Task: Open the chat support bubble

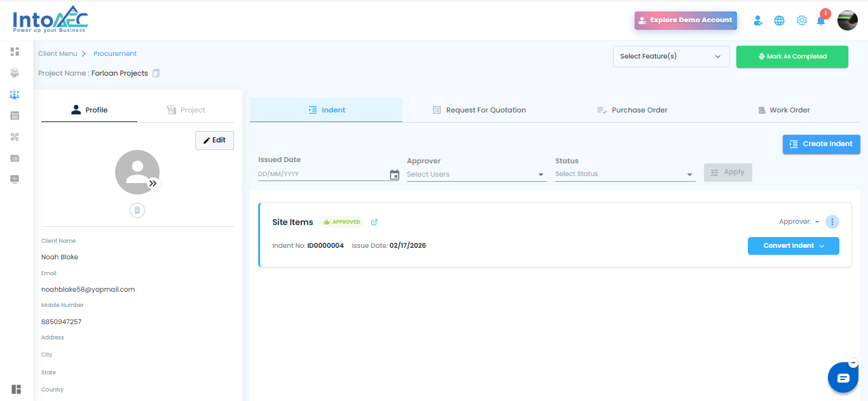Action: [x=843, y=378]
